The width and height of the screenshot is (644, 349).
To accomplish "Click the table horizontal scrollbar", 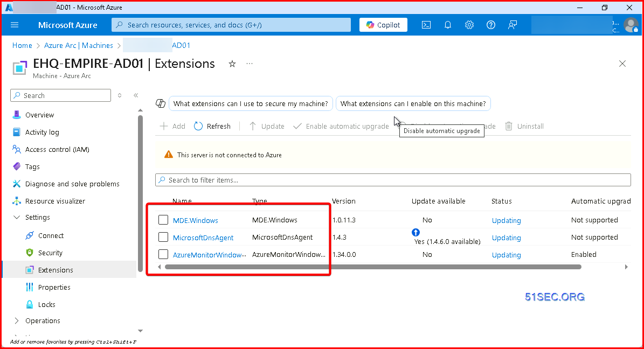I will pos(373,267).
